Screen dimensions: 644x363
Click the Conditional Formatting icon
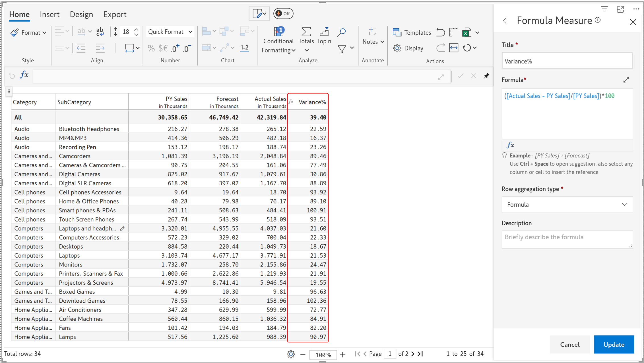point(278,32)
